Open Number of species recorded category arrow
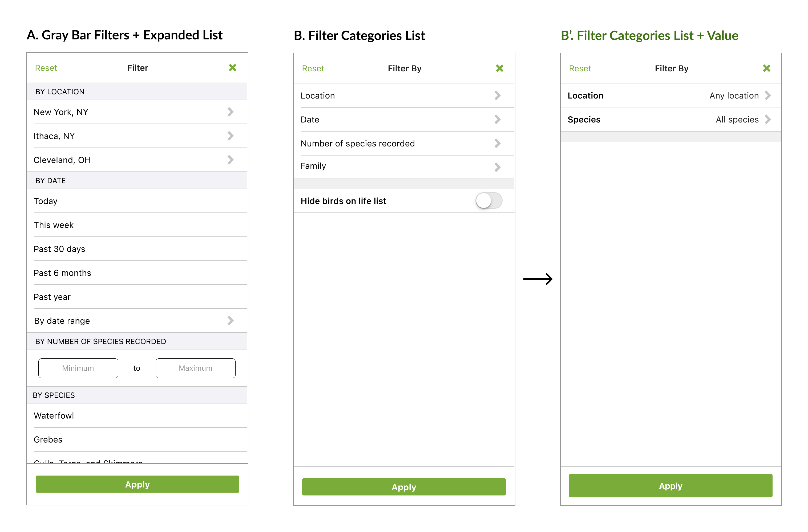808x532 pixels. [x=497, y=144]
